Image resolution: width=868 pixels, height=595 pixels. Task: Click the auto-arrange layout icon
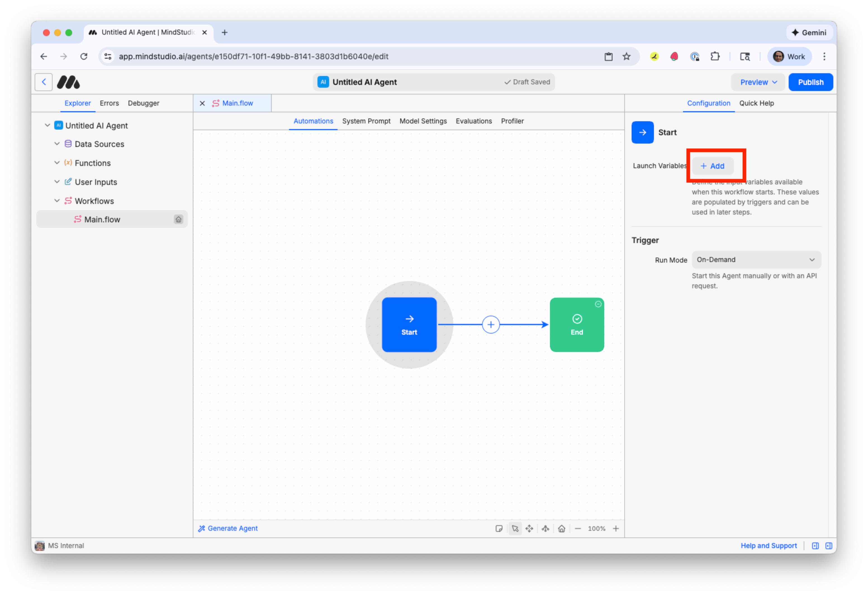tap(545, 529)
